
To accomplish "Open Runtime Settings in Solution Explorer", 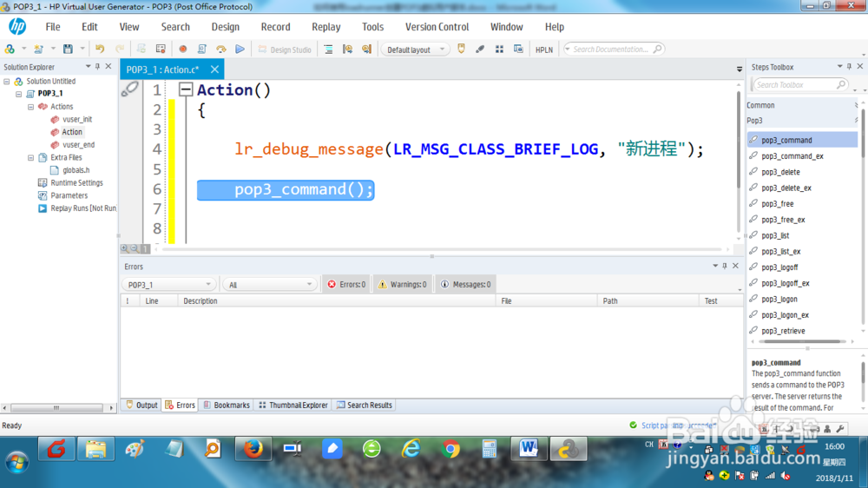I will coord(76,183).
